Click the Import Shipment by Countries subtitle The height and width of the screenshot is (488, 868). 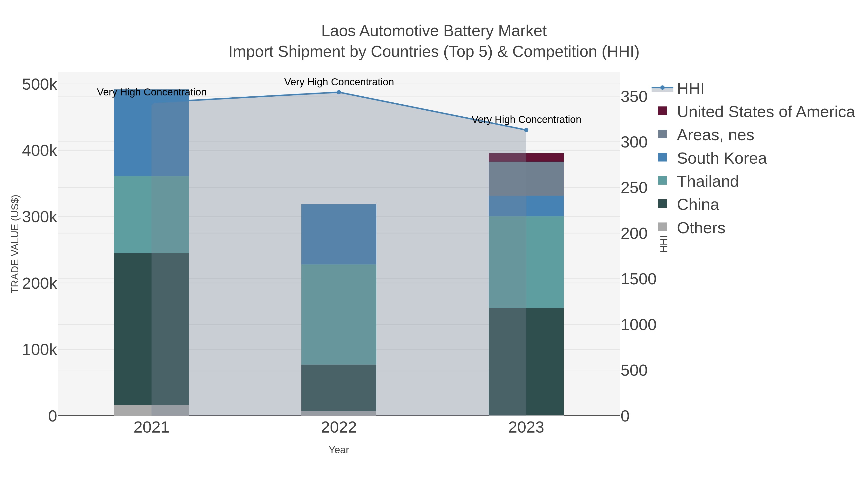pos(434,52)
